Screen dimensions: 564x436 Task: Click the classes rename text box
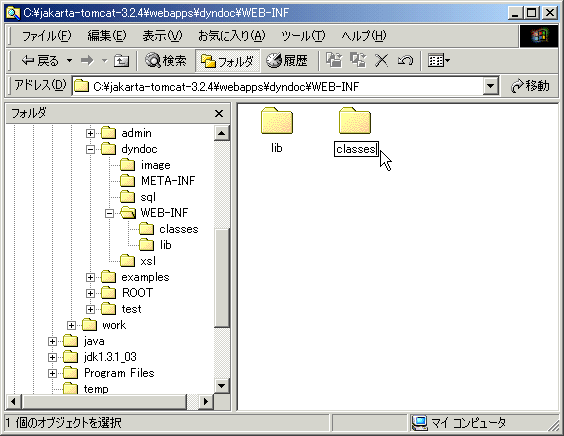click(x=356, y=149)
